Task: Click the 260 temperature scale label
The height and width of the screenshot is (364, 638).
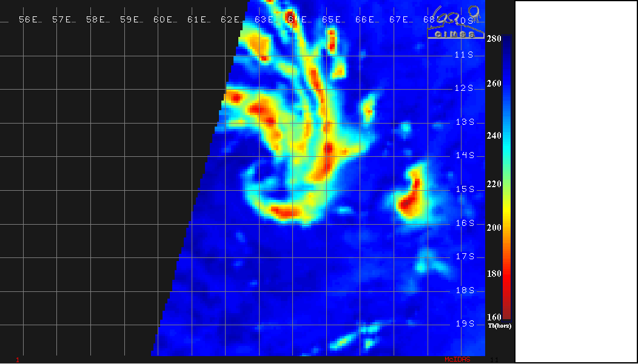Action: [494, 84]
